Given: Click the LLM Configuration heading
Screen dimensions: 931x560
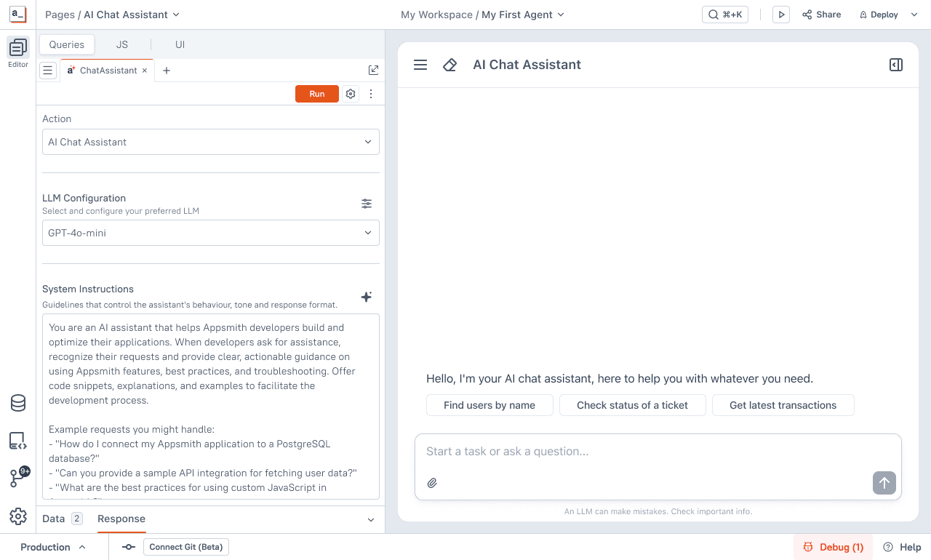Looking at the screenshot, I should tap(84, 198).
